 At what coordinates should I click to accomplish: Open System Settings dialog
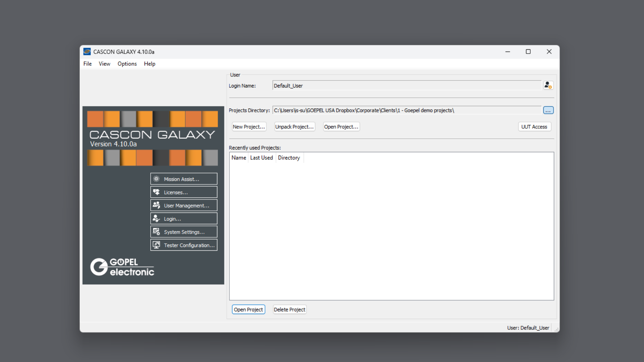coord(183,232)
